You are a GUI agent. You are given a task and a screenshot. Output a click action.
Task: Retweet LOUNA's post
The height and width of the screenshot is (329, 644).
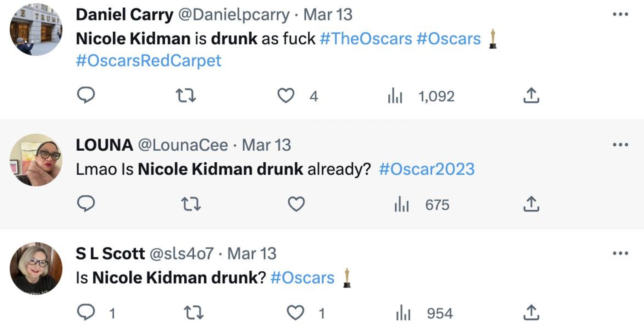[x=191, y=204]
